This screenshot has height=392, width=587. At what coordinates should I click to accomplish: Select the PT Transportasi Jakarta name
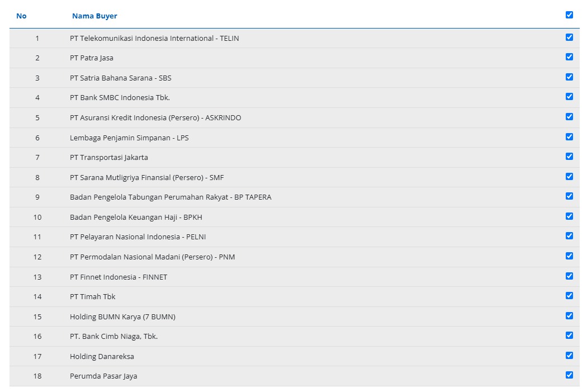[109, 158]
